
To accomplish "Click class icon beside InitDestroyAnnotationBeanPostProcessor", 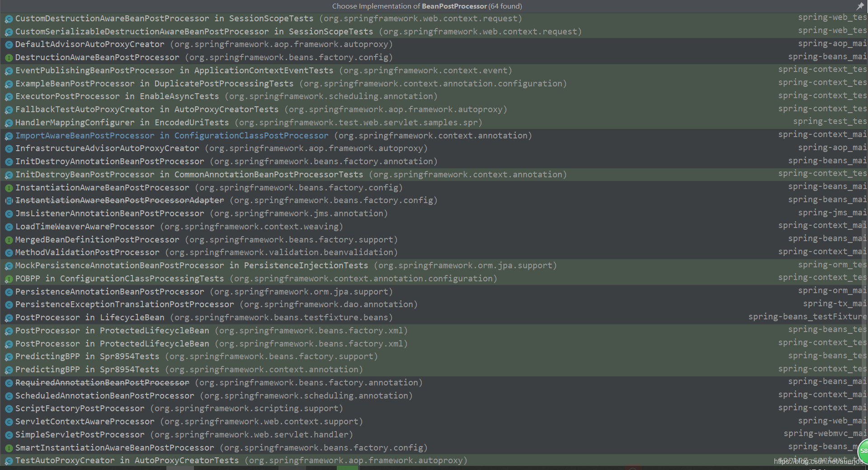I will [x=9, y=162].
